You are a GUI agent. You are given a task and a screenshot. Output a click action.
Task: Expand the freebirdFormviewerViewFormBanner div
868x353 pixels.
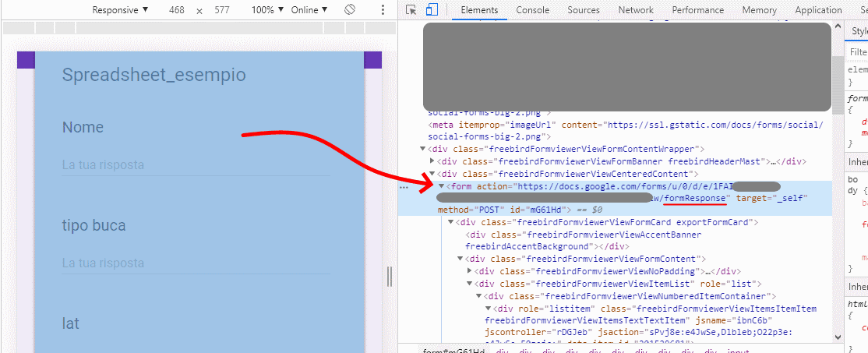(x=432, y=161)
